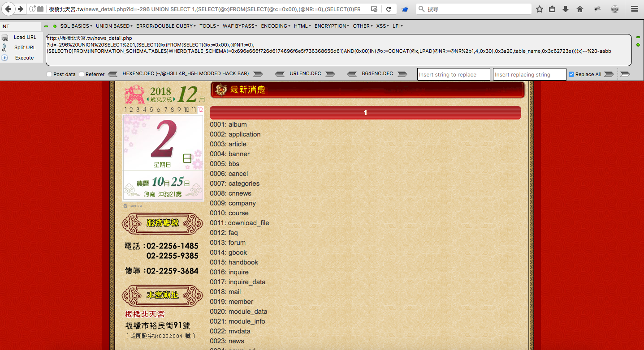Open the downloads arrow icon

(x=566, y=9)
